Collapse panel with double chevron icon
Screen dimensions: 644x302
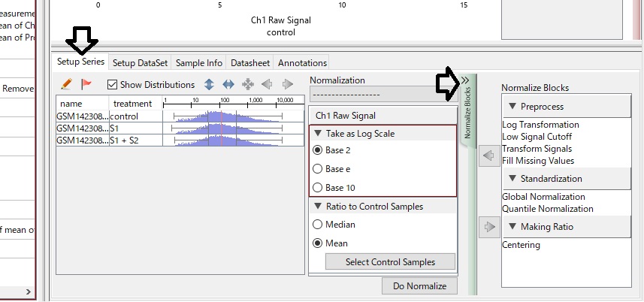465,80
